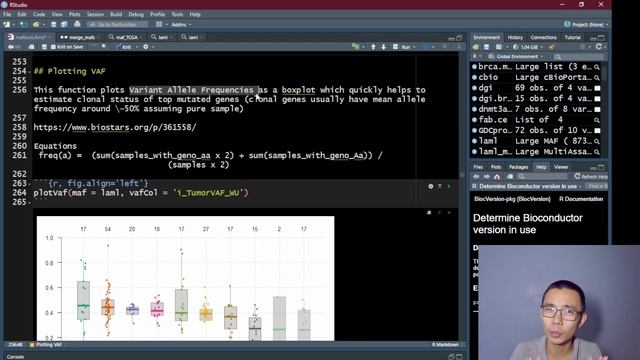The width and height of the screenshot is (640, 360).
Task: Open table view icon for dgi row
Action: coord(597,88)
